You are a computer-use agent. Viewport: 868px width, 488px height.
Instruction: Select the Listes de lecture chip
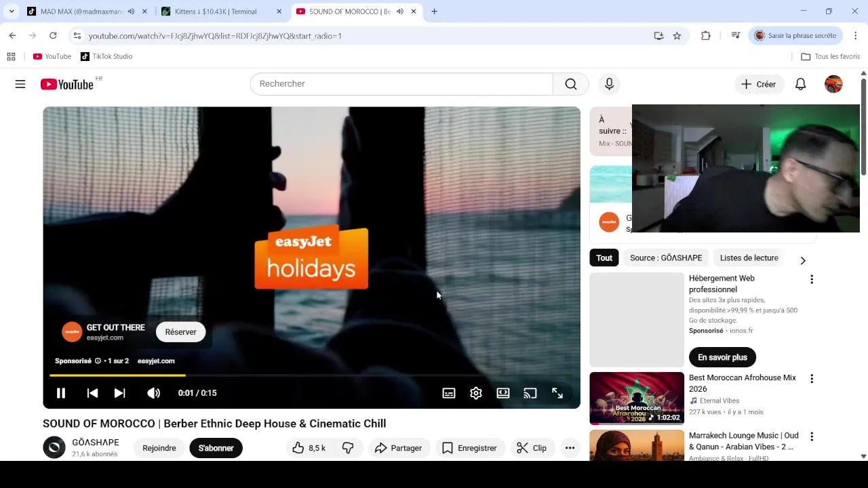click(x=749, y=258)
